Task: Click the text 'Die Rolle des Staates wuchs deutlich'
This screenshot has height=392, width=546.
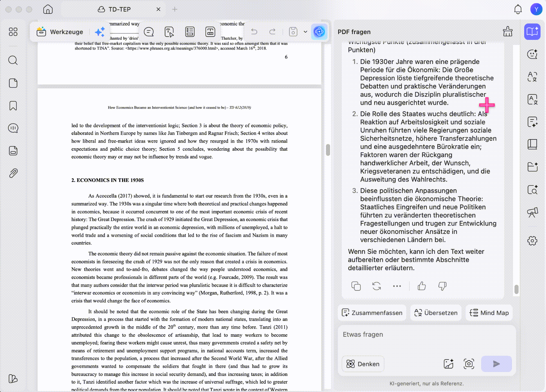Action: (418, 114)
